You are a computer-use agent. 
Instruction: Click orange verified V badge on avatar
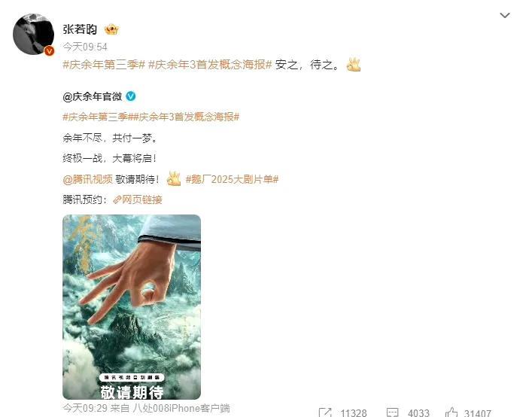point(50,51)
